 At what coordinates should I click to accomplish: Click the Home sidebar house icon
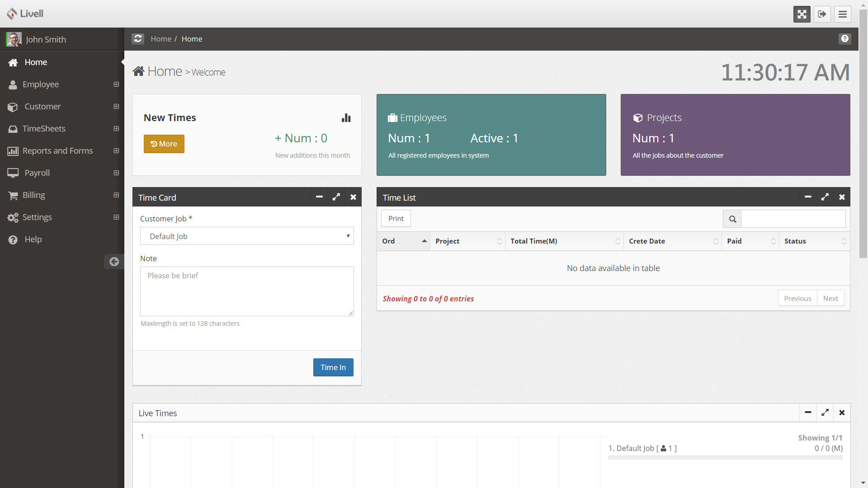(x=13, y=62)
